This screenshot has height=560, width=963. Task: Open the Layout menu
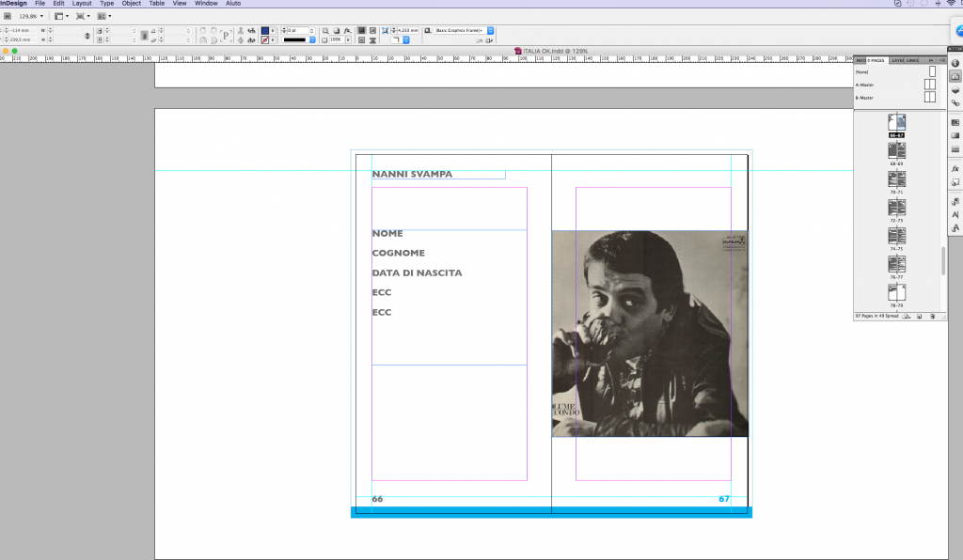[x=82, y=3]
